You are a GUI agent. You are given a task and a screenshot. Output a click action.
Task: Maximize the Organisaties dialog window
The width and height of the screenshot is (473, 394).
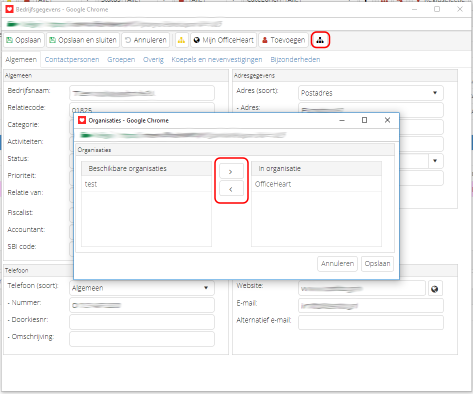(364, 120)
